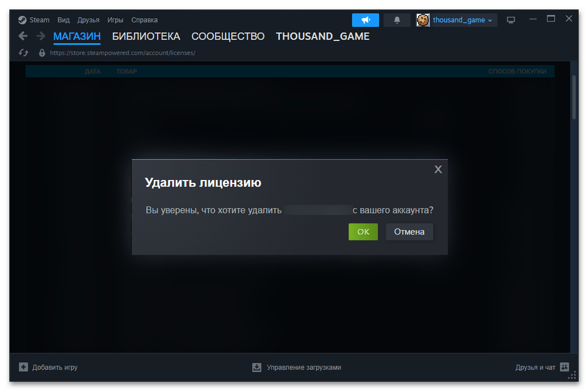Open the announcements megaphone button
This screenshot has width=588, height=391.
[365, 20]
